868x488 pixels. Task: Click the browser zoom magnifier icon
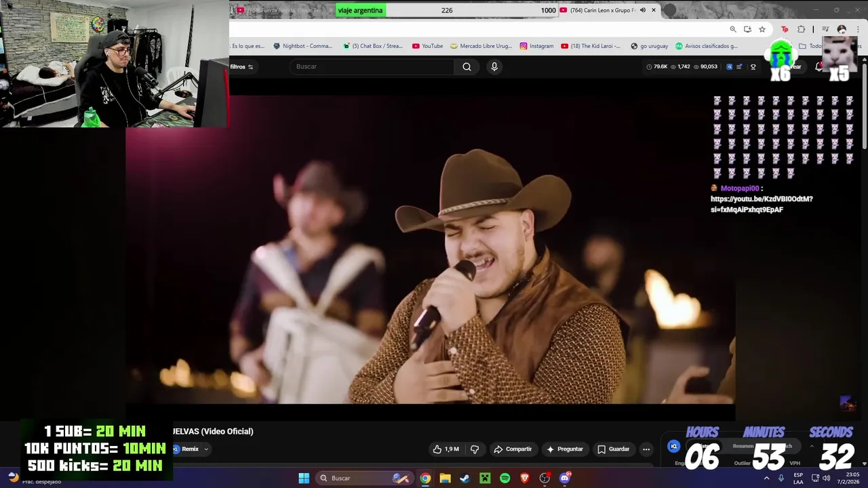(733, 29)
